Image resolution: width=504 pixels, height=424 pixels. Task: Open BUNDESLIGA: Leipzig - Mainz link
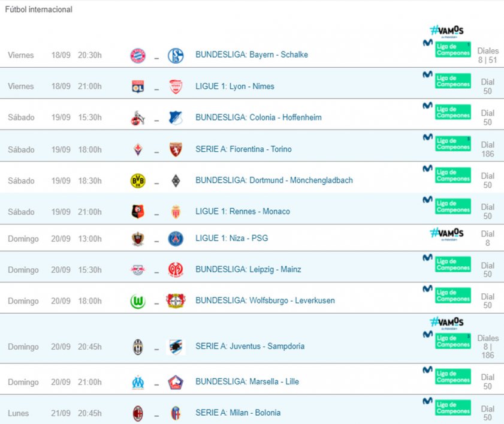pyautogui.click(x=248, y=269)
